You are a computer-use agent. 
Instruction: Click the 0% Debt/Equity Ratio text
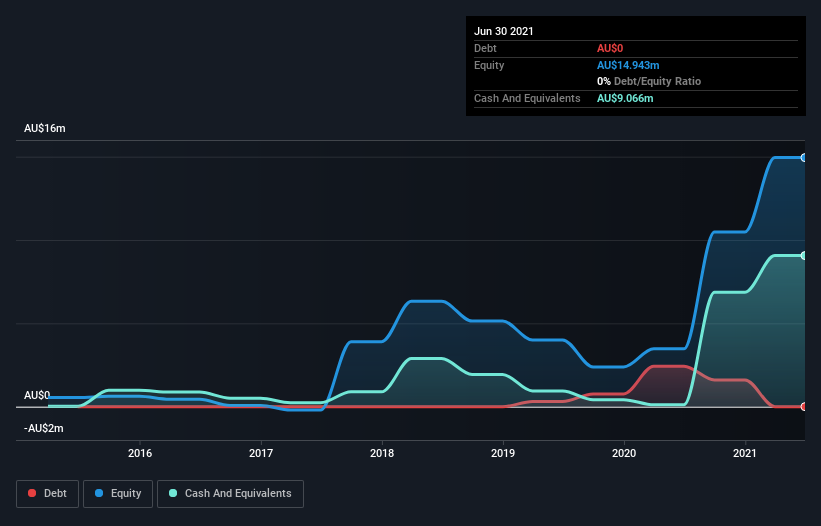point(649,82)
